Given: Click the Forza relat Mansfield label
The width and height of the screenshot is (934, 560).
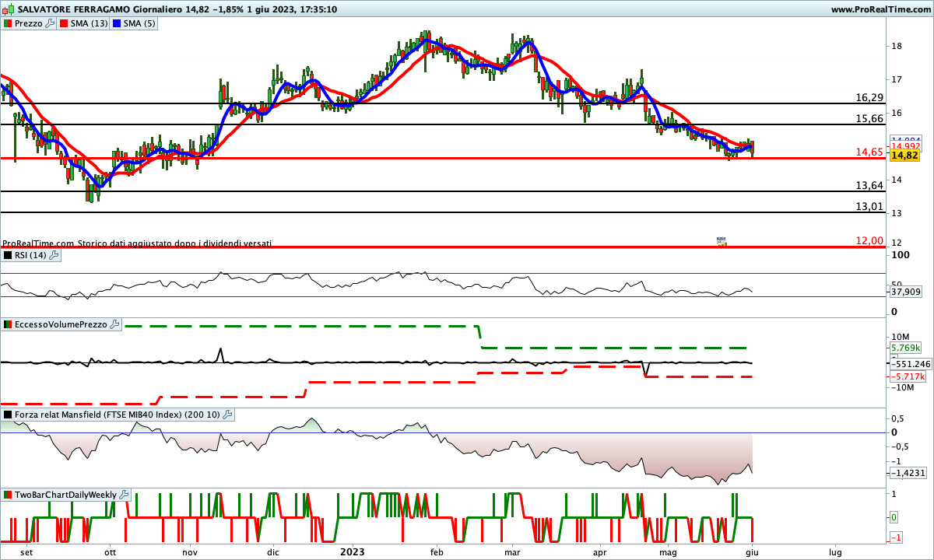Looking at the screenshot, I should point(117,415).
